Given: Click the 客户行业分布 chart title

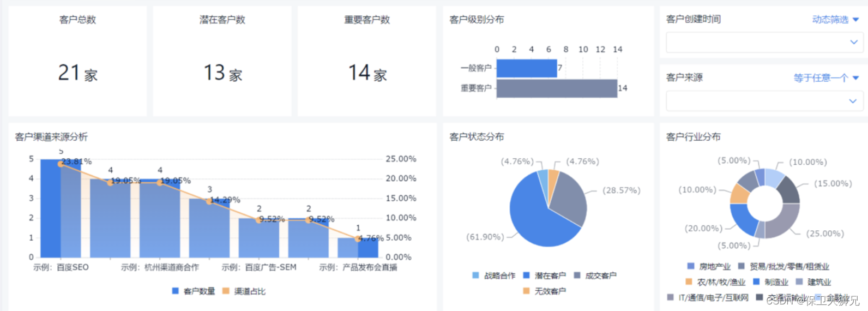Looking at the screenshot, I should coord(694,137).
